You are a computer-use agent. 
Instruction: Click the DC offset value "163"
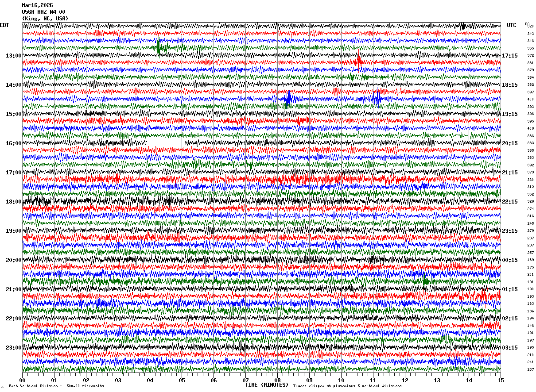pyautogui.click(x=530, y=304)
